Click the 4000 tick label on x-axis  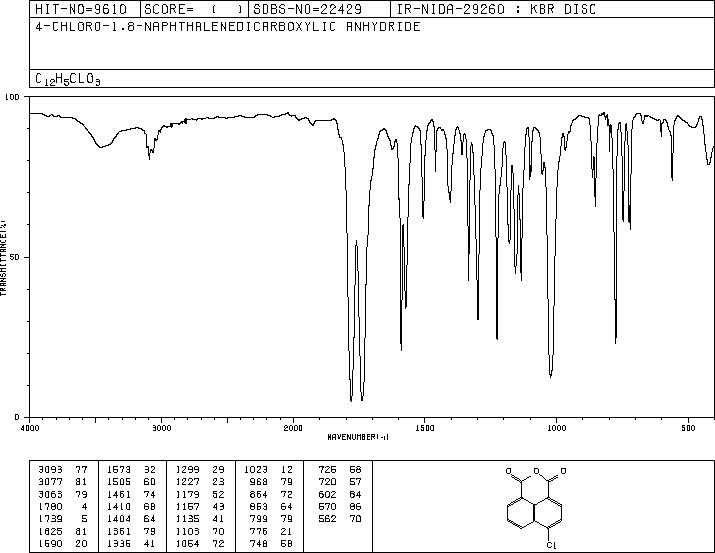pyautogui.click(x=30, y=428)
